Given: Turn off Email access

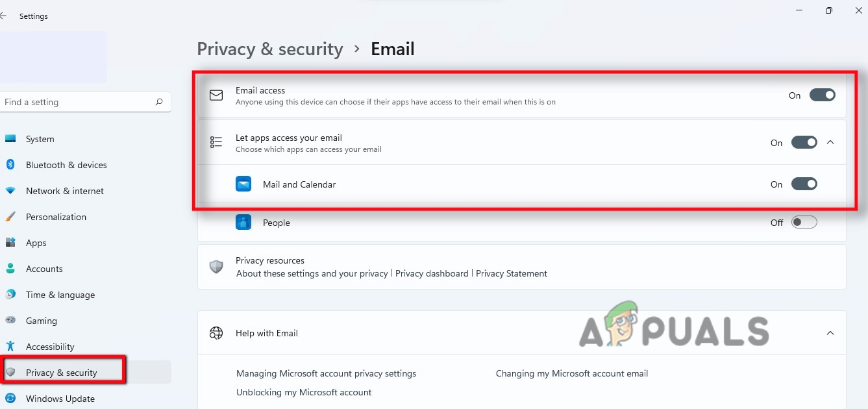Looking at the screenshot, I should [822, 95].
